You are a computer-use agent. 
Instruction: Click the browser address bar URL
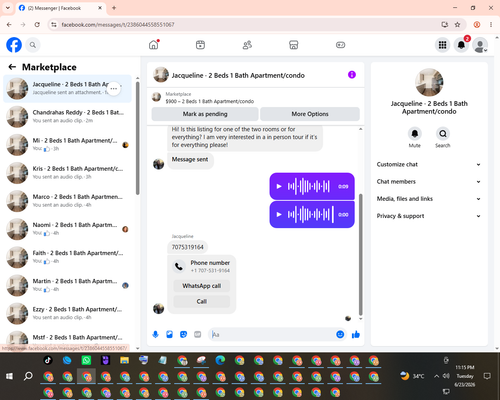click(118, 25)
